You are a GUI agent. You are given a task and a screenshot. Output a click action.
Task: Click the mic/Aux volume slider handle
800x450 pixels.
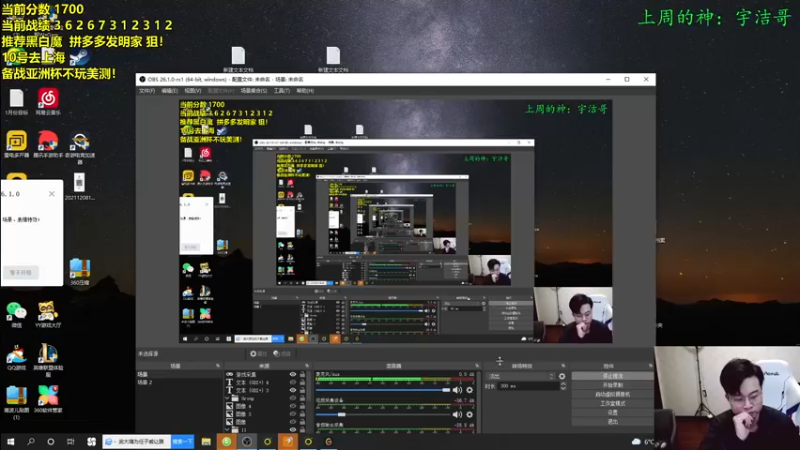pos(446,390)
